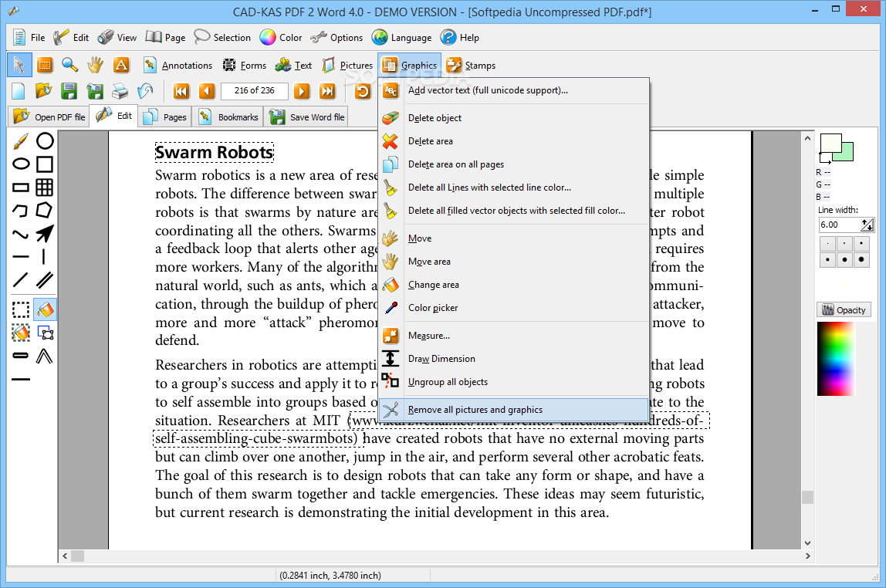Click the pale line color swatch
Image resolution: width=886 pixels, height=588 pixels.
coord(830,143)
